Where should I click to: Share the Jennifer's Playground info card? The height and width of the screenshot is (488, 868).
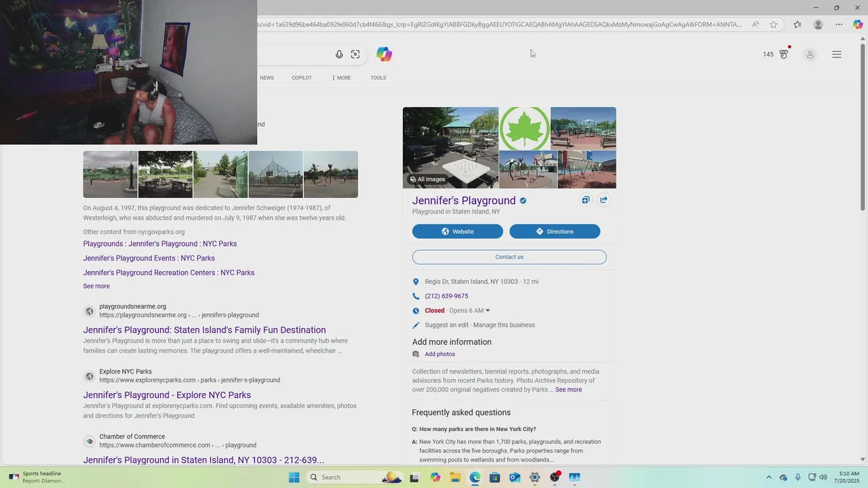pyautogui.click(x=604, y=200)
